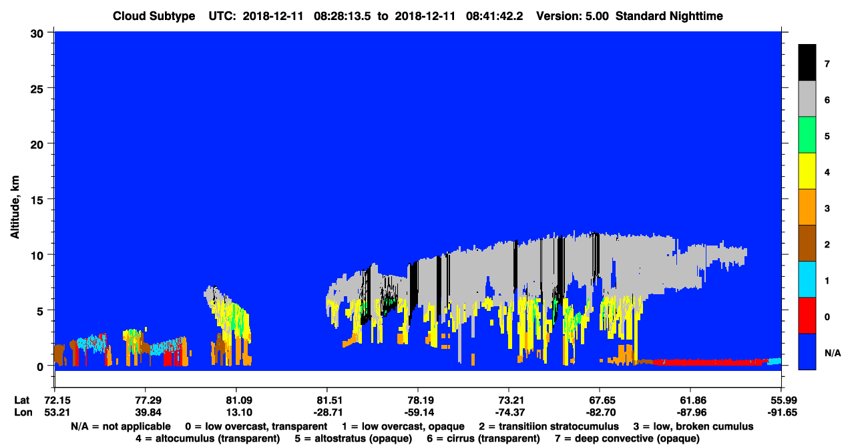The width and height of the screenshot is (868, 445).
Task: Click longitude value -87.96
Action: point(690,412)
